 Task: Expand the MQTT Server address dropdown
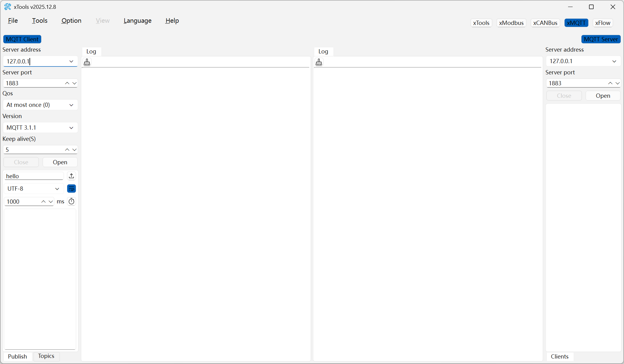[614, 61]
